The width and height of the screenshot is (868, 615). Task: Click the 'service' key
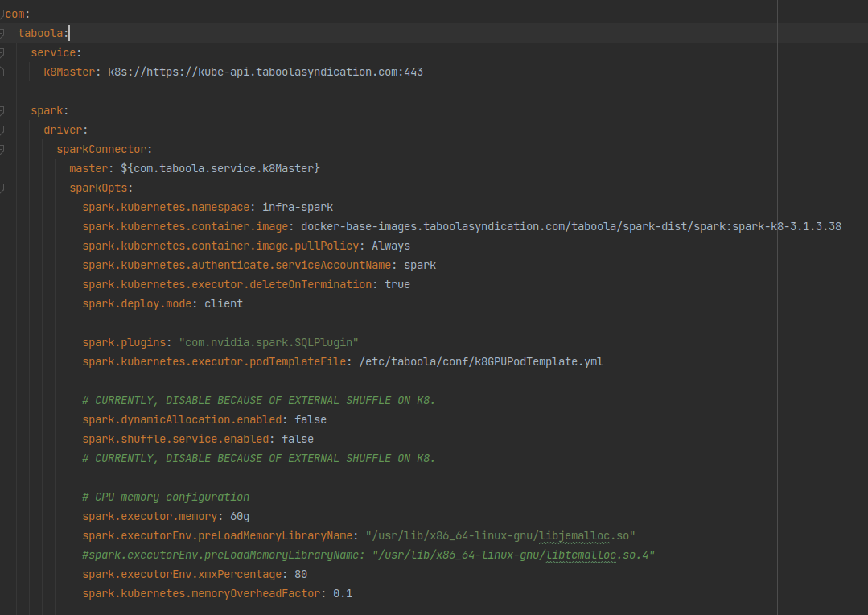(x=53, y=52)
